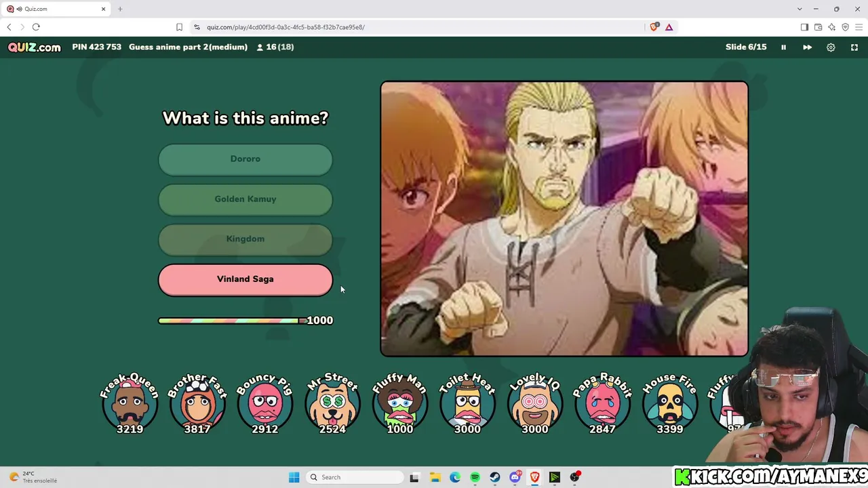Toggle the browser sidebar panel

pos(804,27)
